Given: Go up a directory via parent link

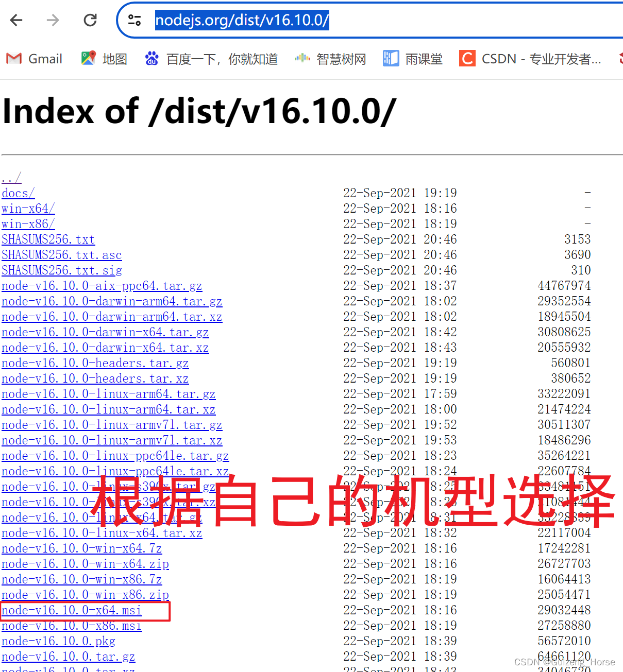Looking at the screenshot, I should [11, 177].
